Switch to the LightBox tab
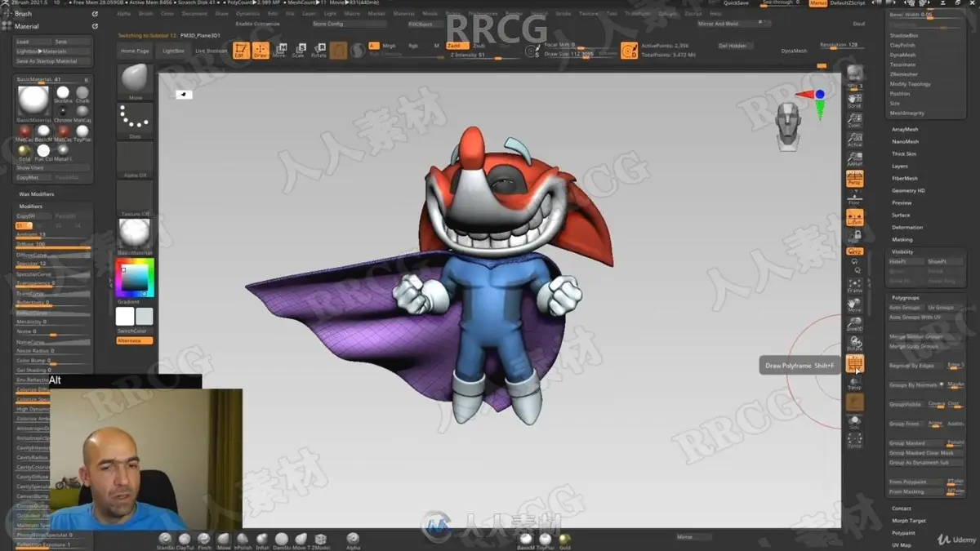Screen dimensions: 980x551 tap(173, 51)
